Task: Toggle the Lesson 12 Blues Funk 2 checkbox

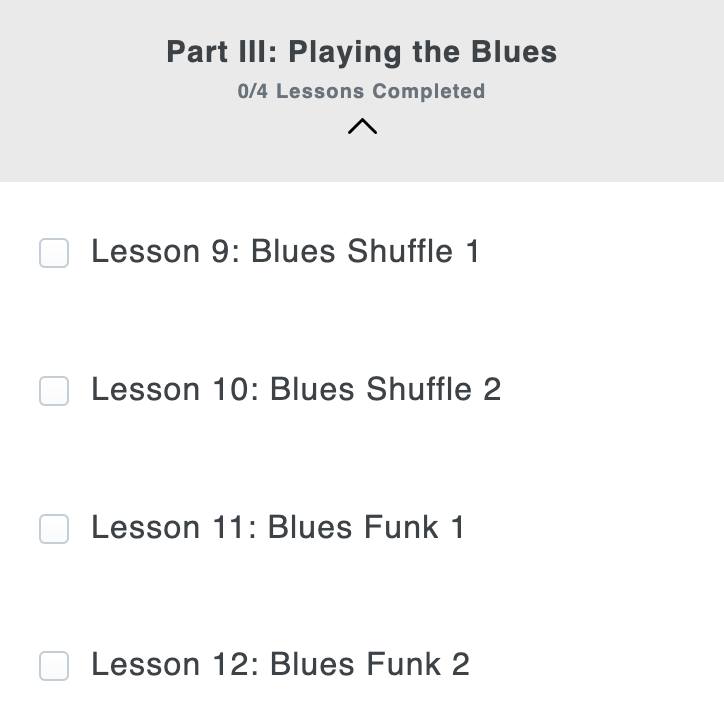Action: [x=54, y=665]
